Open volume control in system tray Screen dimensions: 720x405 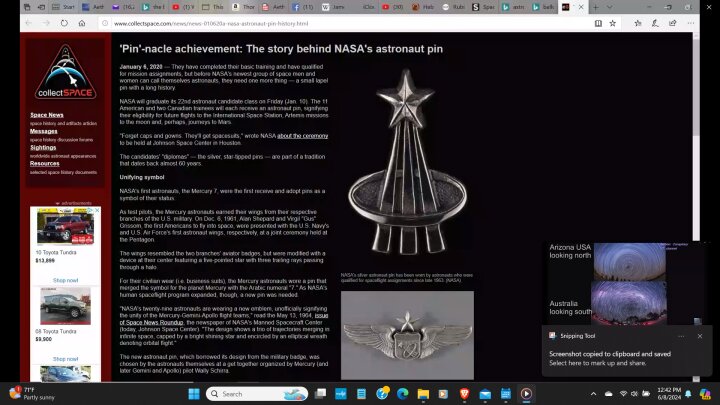pos(634,394)
